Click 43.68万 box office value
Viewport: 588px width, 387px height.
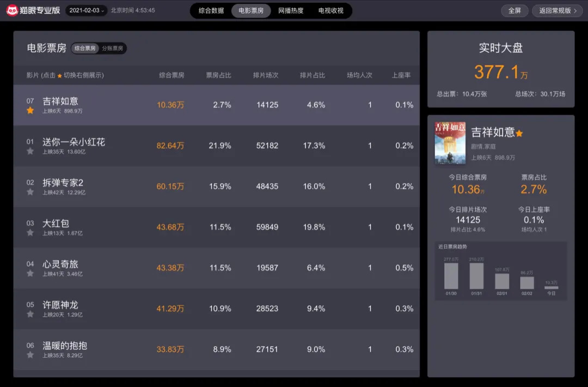170,227
